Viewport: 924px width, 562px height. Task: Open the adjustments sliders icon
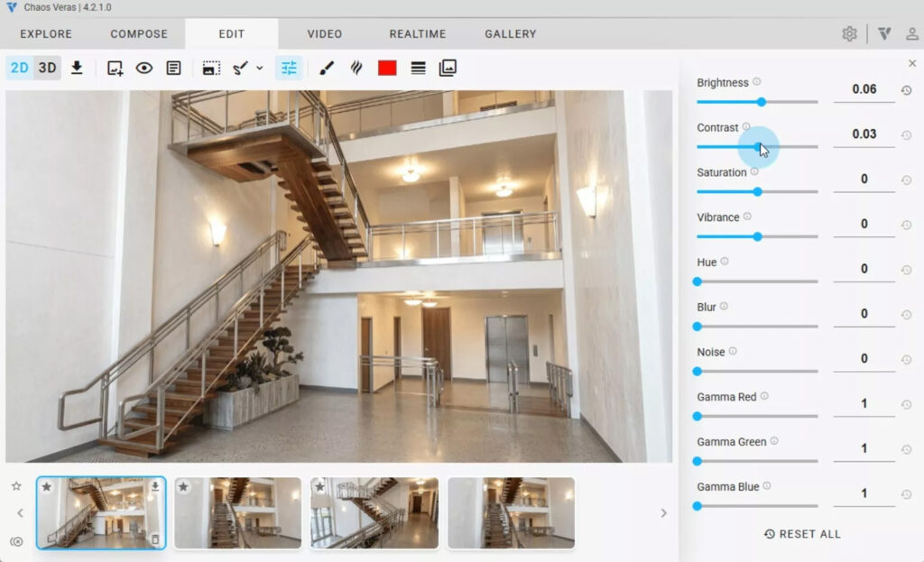pyautogui.click(x=289, y=67)
